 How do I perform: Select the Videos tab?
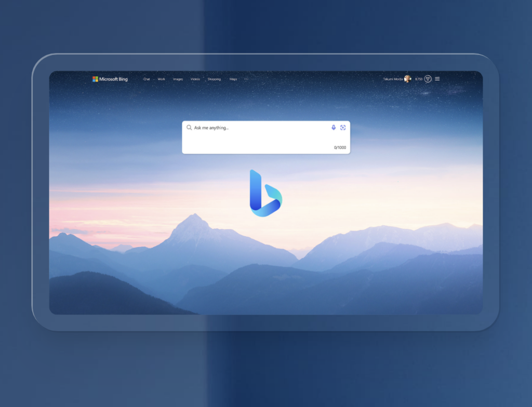pos(195,79)
